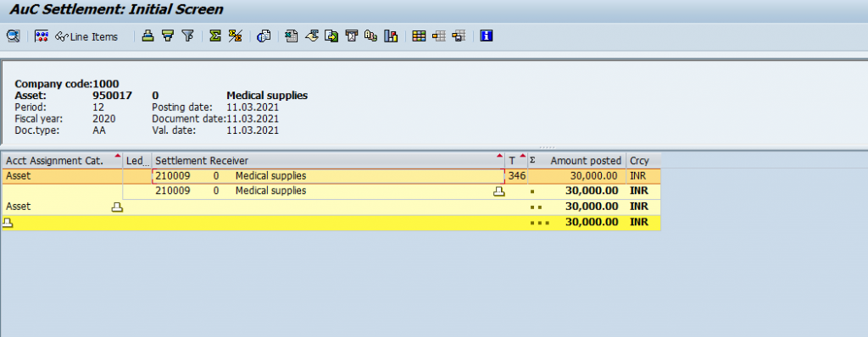Click the Details magnifier icon in the toolbar
The width and height of the screenshot is (868, 337).
(x=13, y=36)
